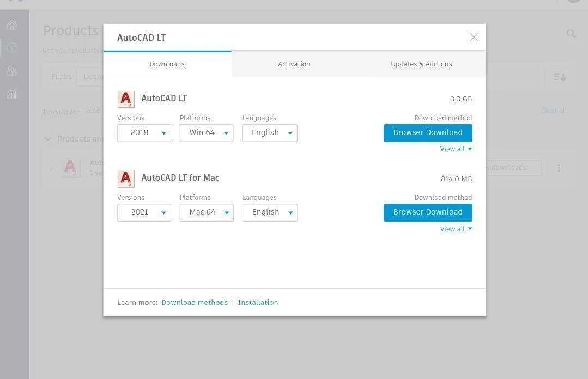Collapse the Products and services section chevron
The width and height of the screenshot is (588, 379).
point(47,139)
